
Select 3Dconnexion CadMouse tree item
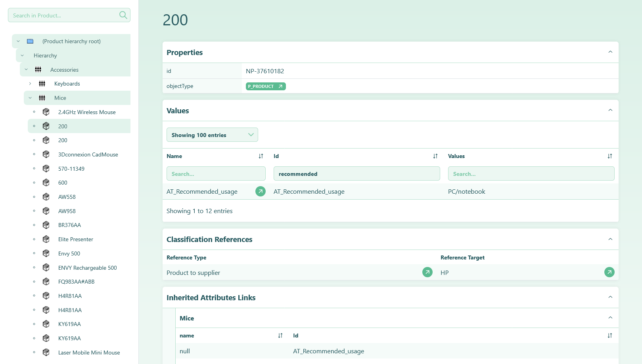[x=88, y=154]
